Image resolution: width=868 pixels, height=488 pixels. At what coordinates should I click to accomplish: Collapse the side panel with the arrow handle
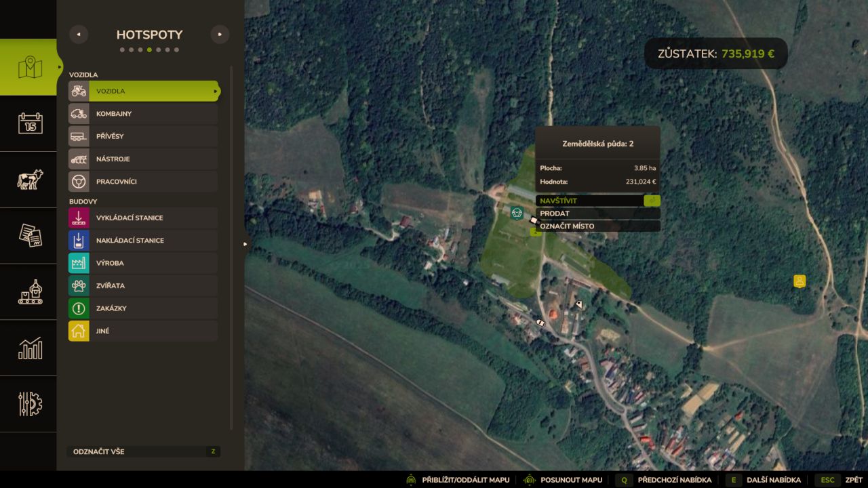click(x=245, y=244)
